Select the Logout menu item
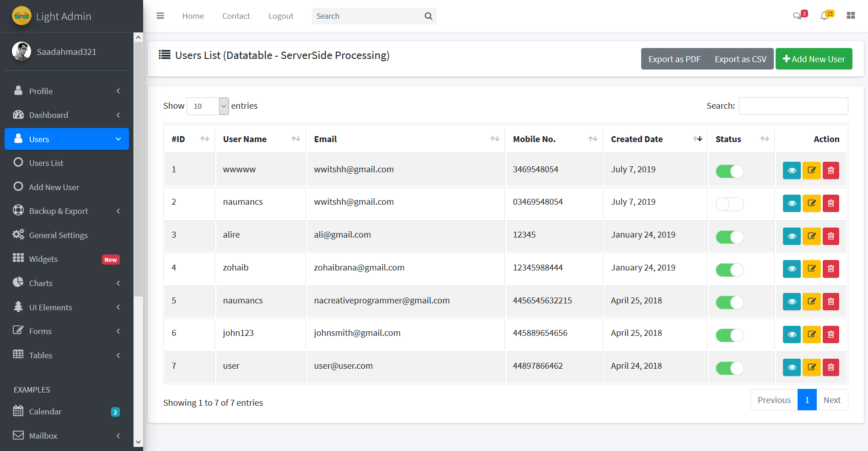 (x=281, y=16)
